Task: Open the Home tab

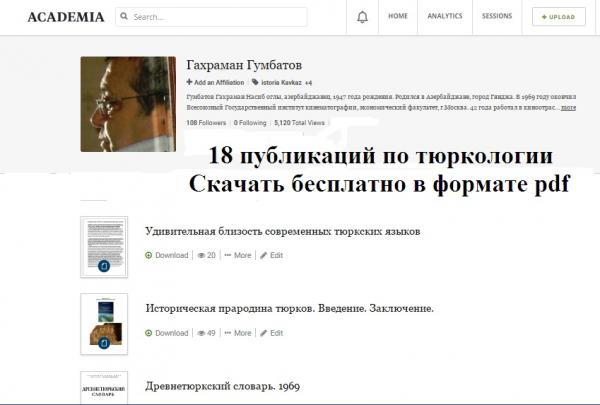Action: (x=398, y=17)
